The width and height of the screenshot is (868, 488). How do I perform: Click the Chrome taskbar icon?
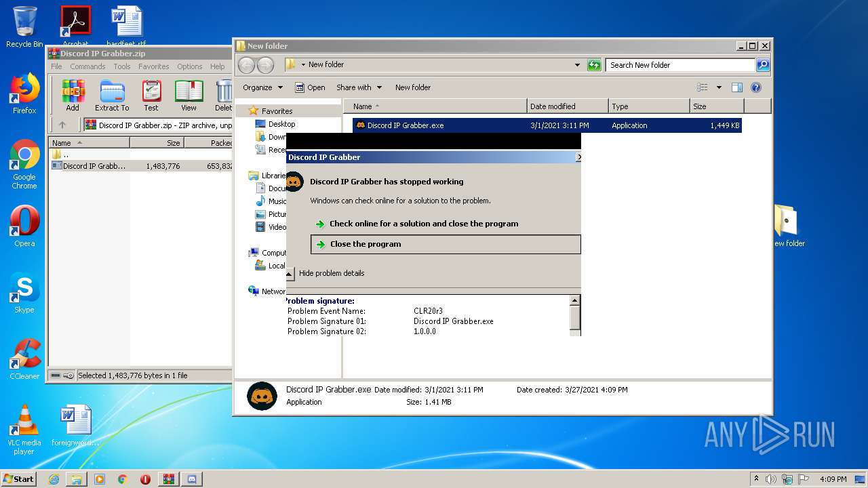123,479
